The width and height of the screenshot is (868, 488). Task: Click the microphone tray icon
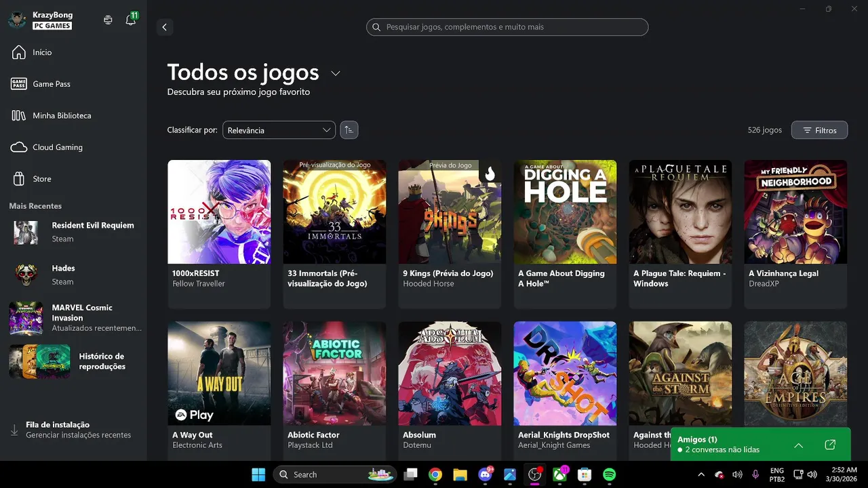click(755, 474)
